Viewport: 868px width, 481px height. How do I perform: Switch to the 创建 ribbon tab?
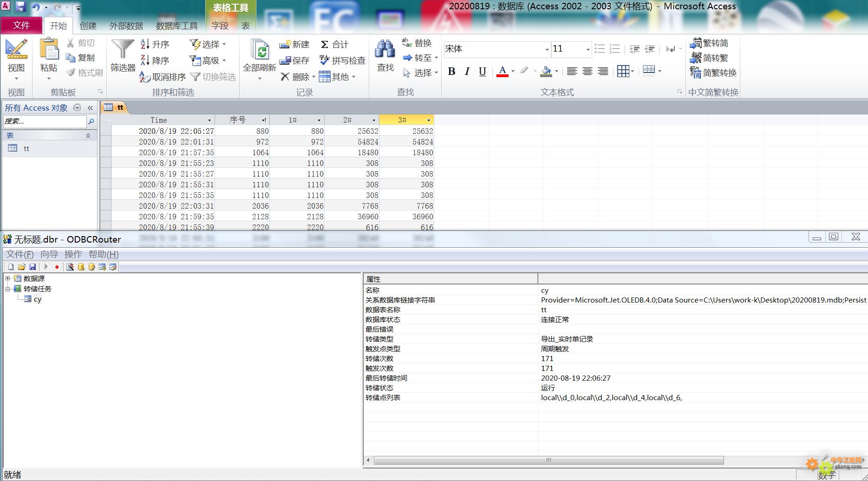tap(88, 26)
